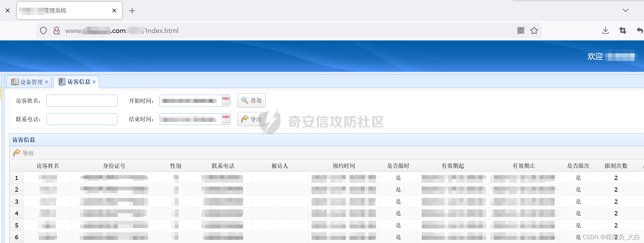The height and width of the screenshot is (243, 644).
Task: Open the browser downloads icon
Action: 605,30
